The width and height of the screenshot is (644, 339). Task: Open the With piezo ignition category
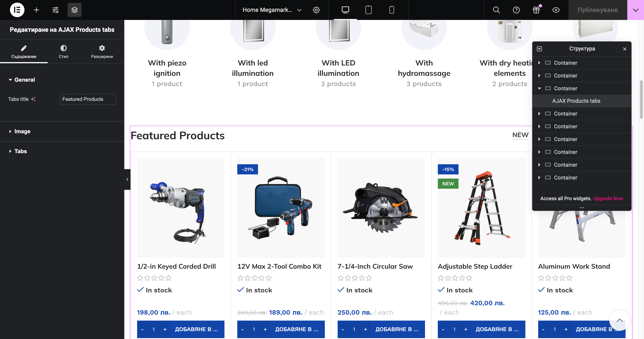[x=167, y=68]
